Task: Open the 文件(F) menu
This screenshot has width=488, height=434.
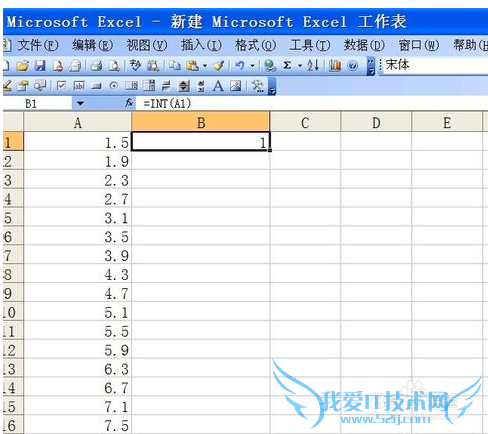Action: [38, 45]
